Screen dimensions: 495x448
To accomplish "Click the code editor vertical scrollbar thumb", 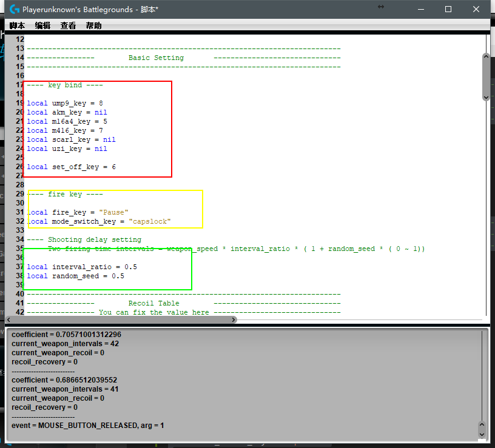I will (486, 77).
